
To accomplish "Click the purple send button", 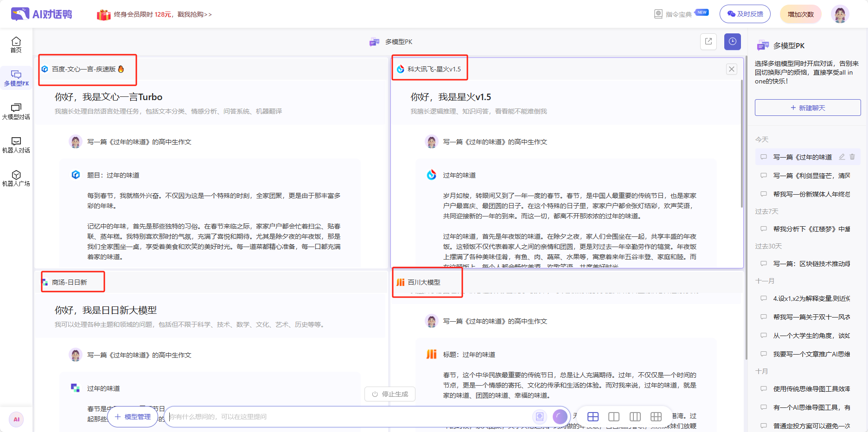I will click(x=560, y=417).
